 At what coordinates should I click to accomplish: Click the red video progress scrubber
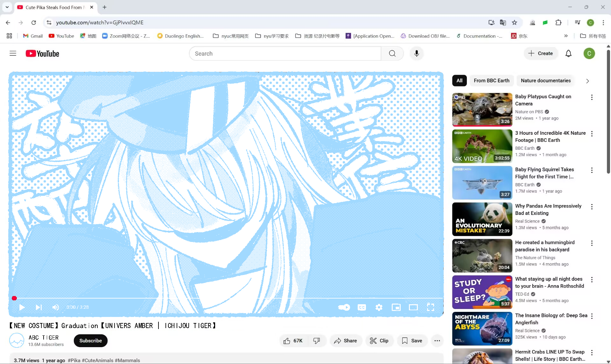(14, 298)
